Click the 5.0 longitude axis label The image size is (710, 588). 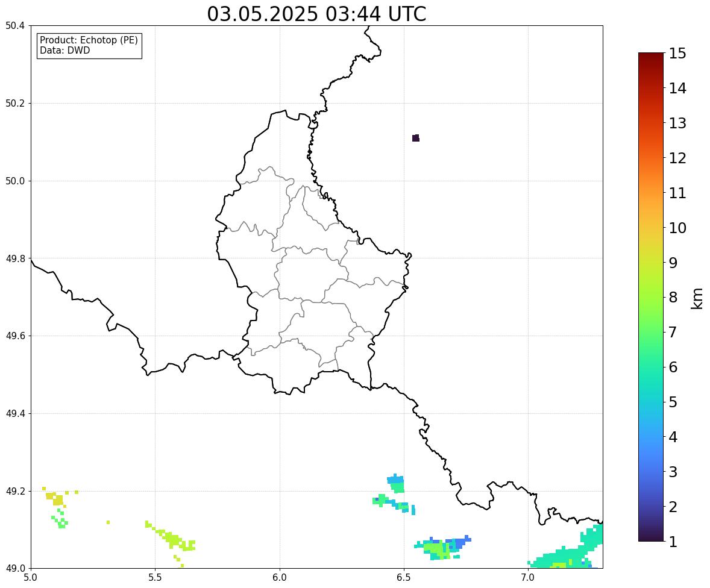click(x=31, y=578)
